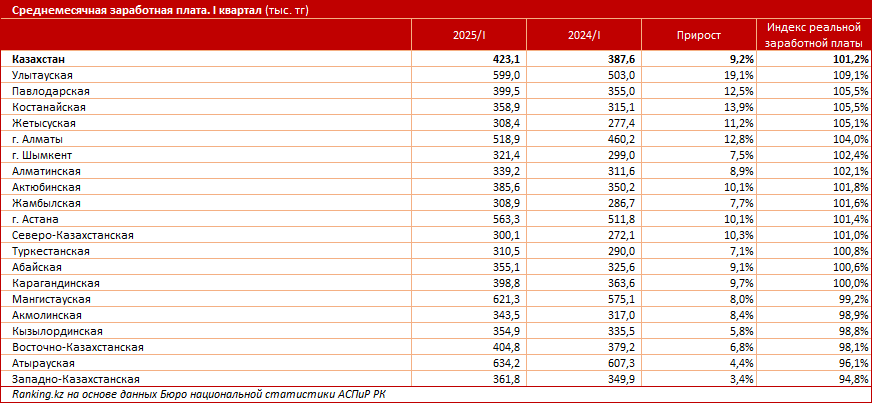The width and height of the screenshot is (872, 403).
Task: Select the 'Жетысуская' row label
Action: click(43, 123)
